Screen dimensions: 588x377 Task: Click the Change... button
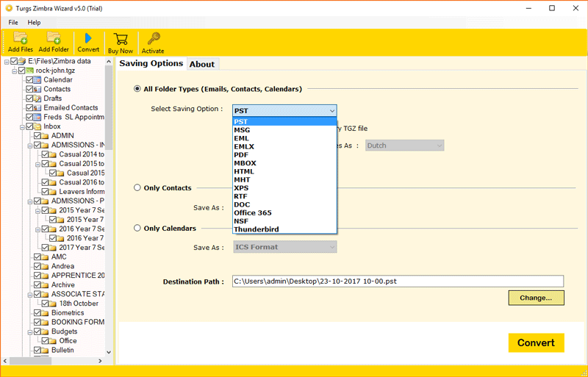coord(536,298)
